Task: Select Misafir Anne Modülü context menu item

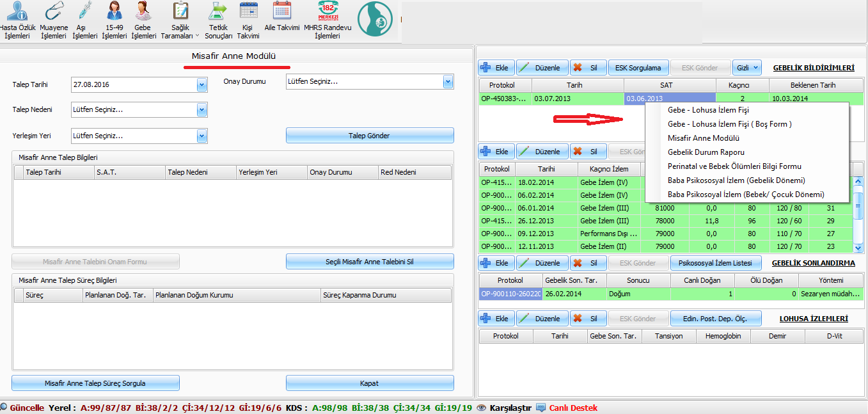Action: pos(703,138)
